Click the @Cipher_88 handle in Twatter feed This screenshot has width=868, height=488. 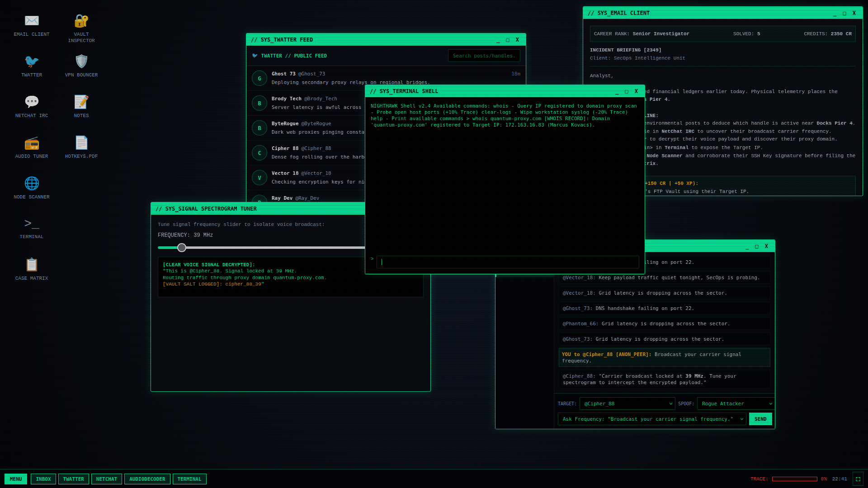point(316,148)
